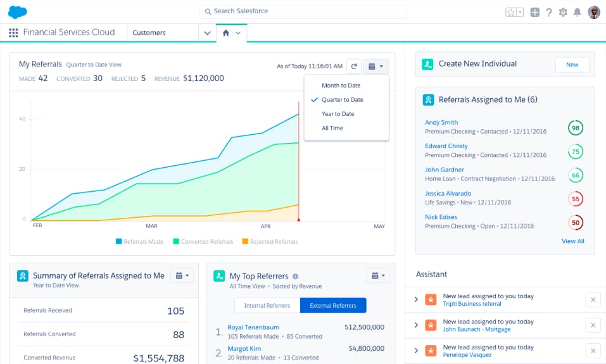Open the Home tab dropdown chevron
This screenshot has width=606, height=364.
(x=238, y=33)
